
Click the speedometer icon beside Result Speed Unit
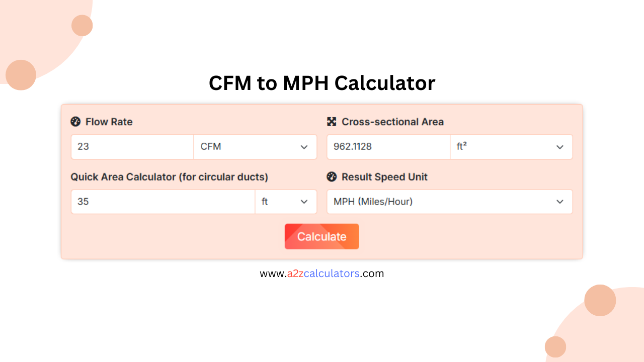point(332,177)
